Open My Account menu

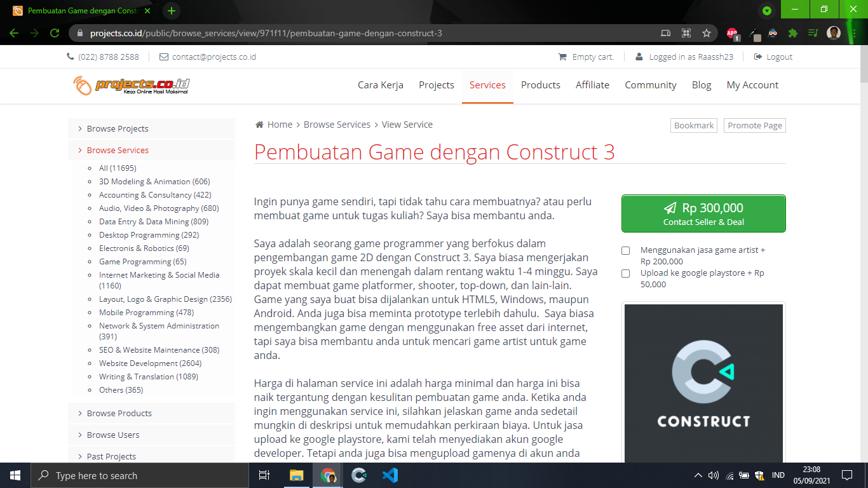pos(752,85)
